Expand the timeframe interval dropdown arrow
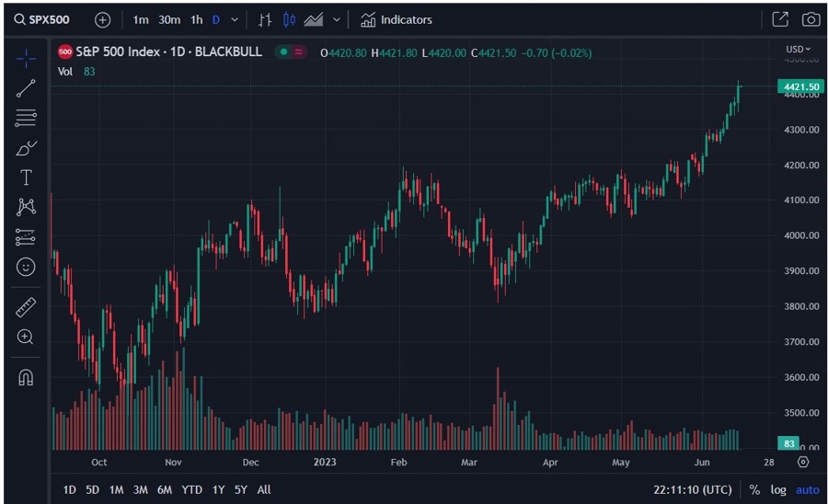828x504 pixels. (x=235, y=19)
